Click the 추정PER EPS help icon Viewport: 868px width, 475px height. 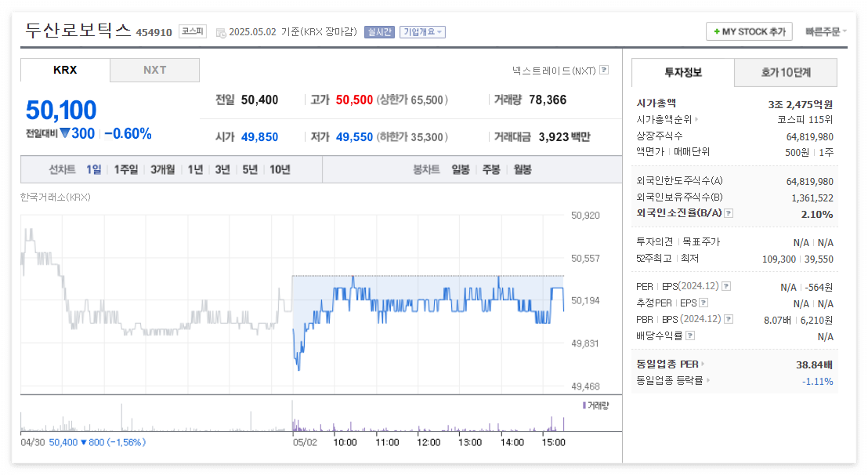point(703,302)
